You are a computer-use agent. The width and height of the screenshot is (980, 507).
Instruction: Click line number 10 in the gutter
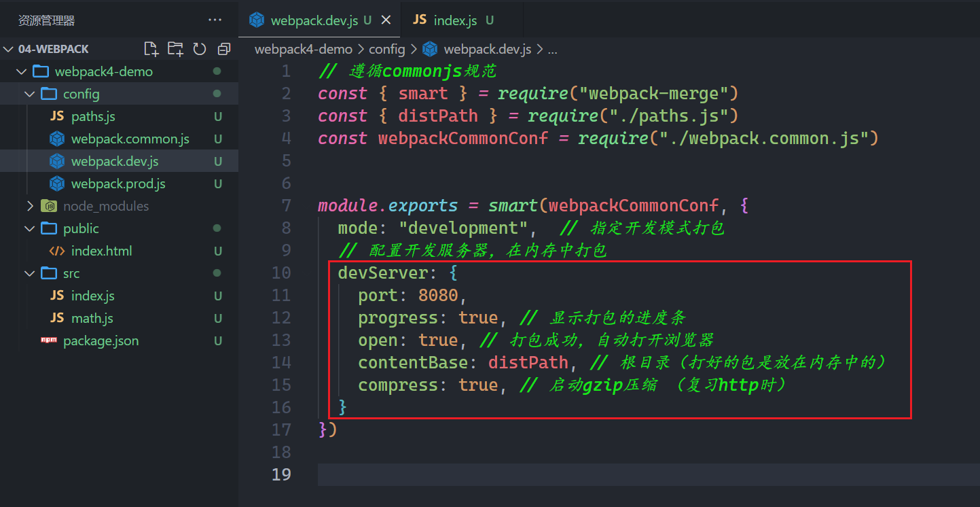point(281,273)
